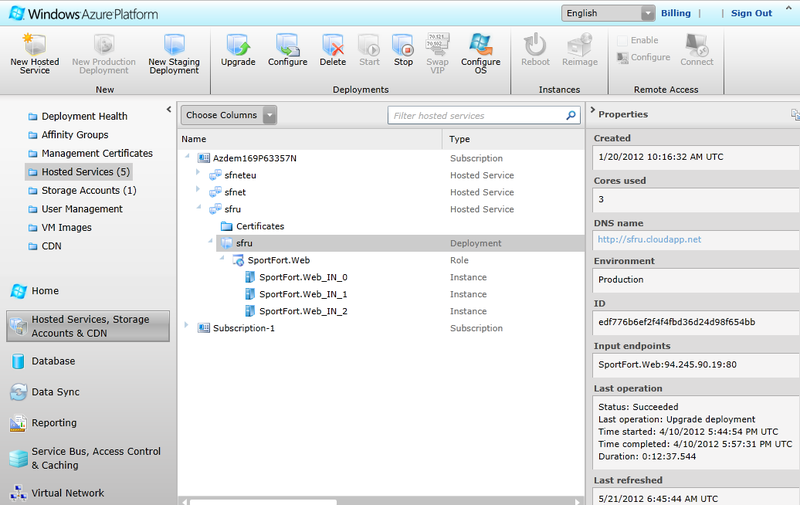Screen dimensions: 800x505
Task: Open the http://sfru.cloudapp.net DNS link
Action: coord(649,239)
